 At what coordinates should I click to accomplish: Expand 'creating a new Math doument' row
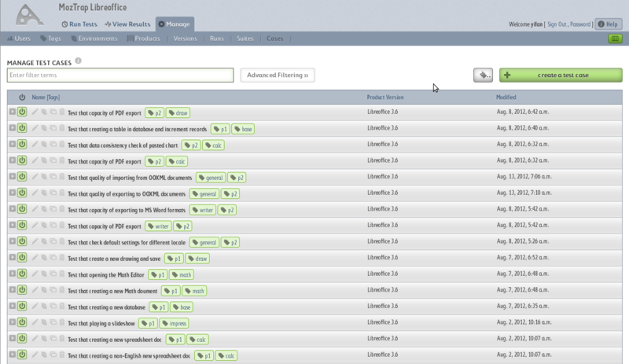tap(13, 289)
